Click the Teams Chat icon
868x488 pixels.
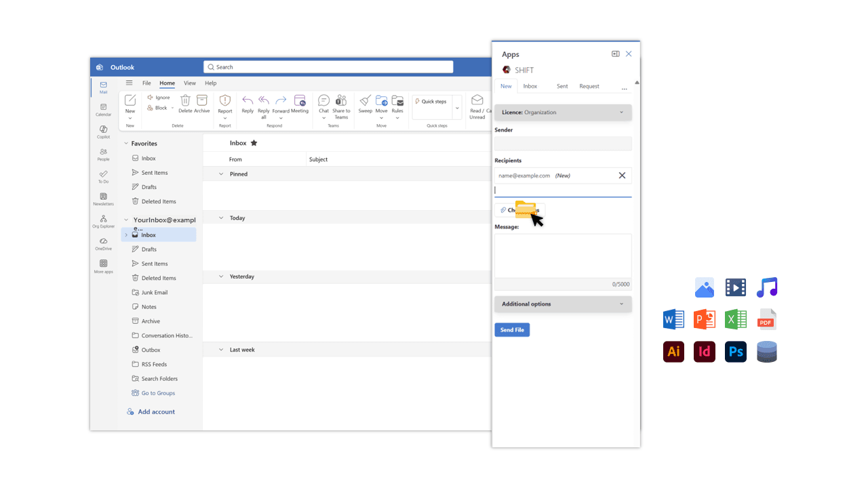(324, 100)
